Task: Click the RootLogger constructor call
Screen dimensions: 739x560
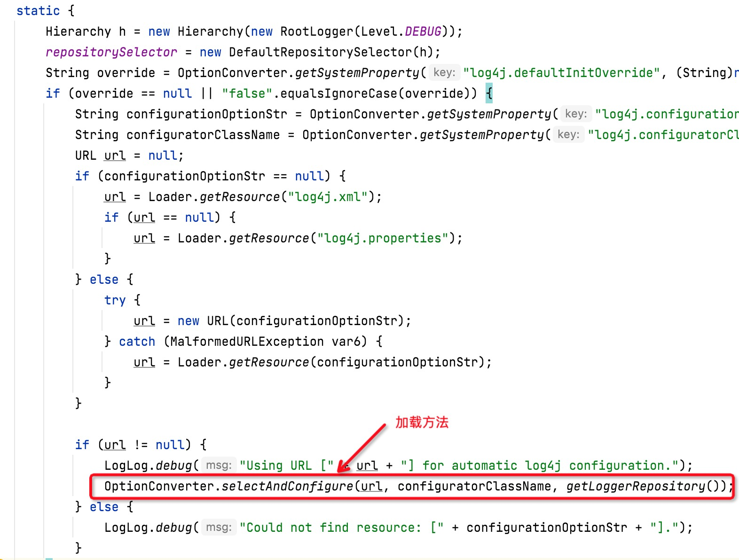Action: (316, 31)
